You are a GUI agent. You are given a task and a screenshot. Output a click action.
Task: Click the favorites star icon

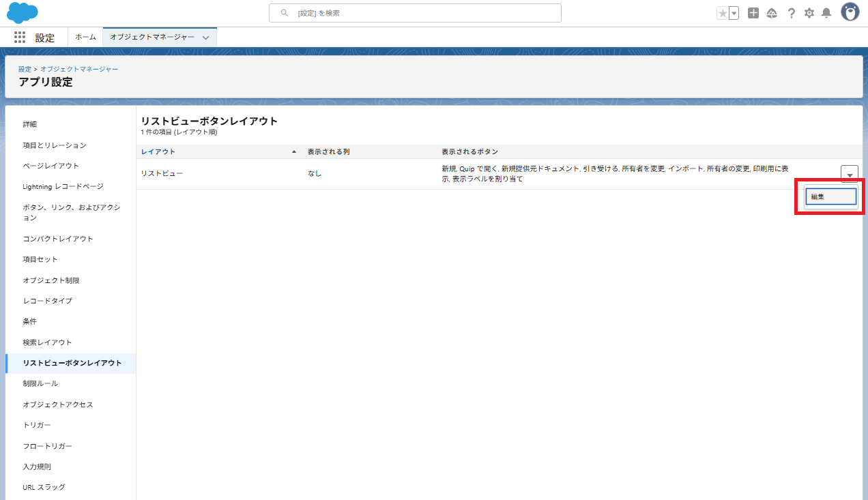coord(723,13)
